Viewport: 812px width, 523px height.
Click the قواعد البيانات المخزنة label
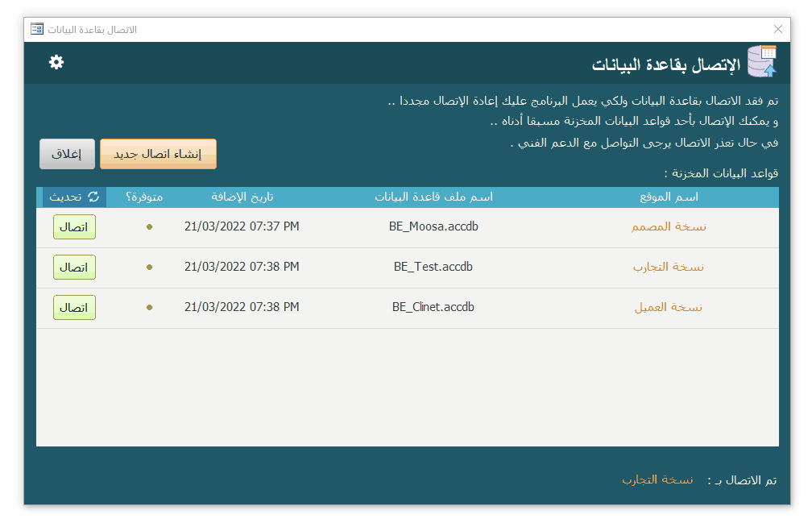pos(721,173)
